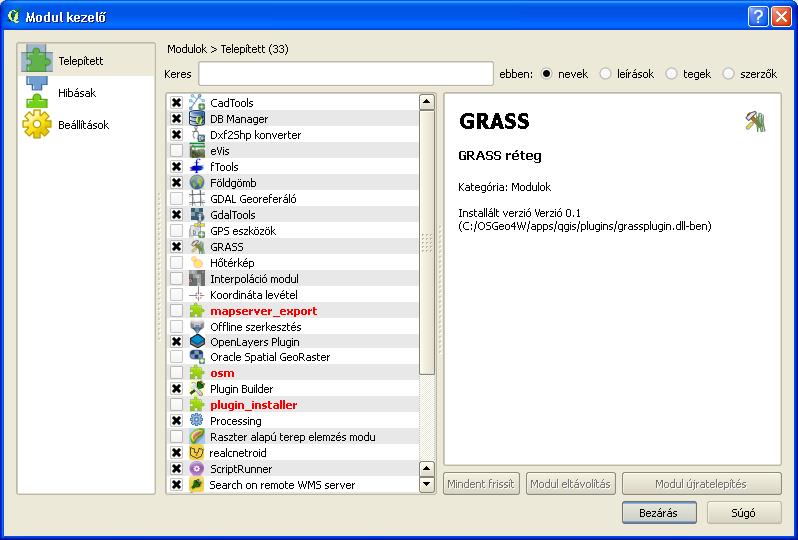Click the GDAL Georeferáló grid icon
798x540 pixels.
(x=197, y=198)
